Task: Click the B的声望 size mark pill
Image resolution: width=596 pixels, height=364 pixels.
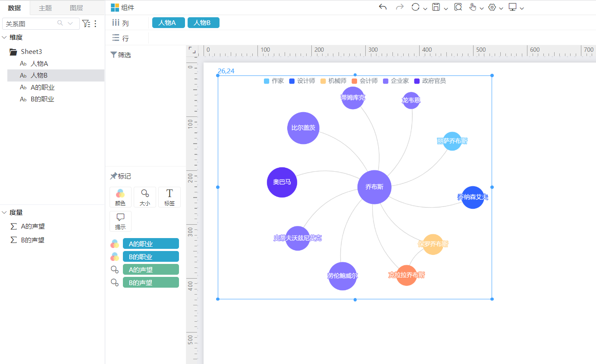Action: [x=151, y=282]
